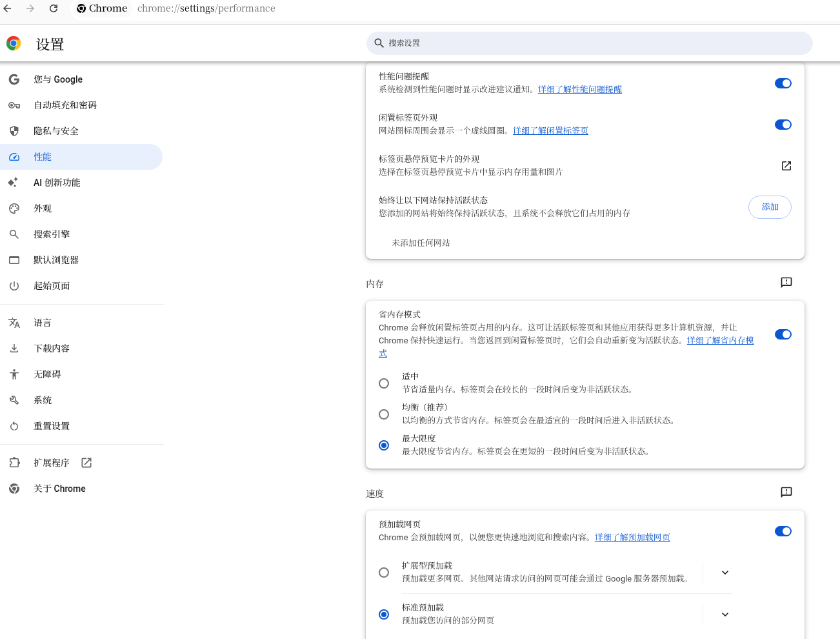
Task: Open 隐私与安全 settings page
Action: pyautogui.click(x=81, y=131)
